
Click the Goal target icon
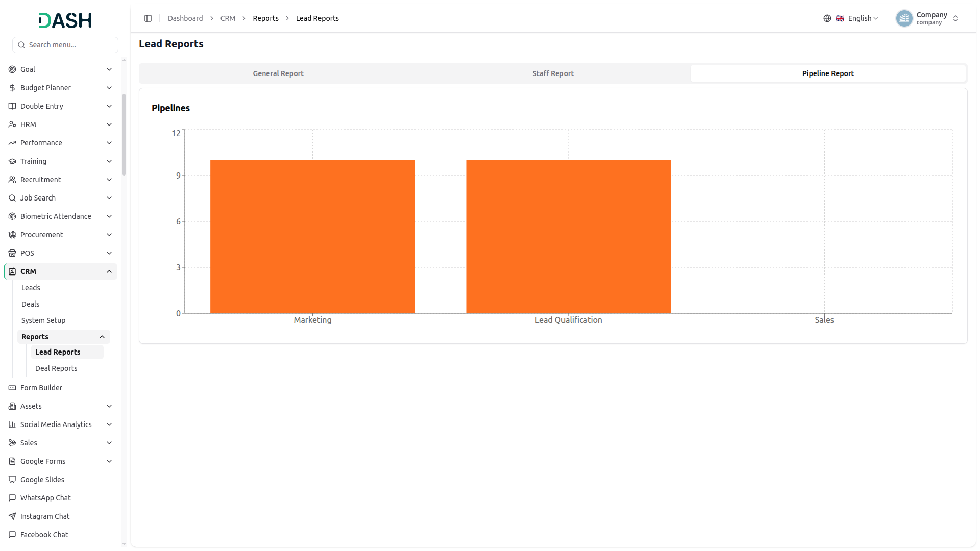[x=12, y=69]
